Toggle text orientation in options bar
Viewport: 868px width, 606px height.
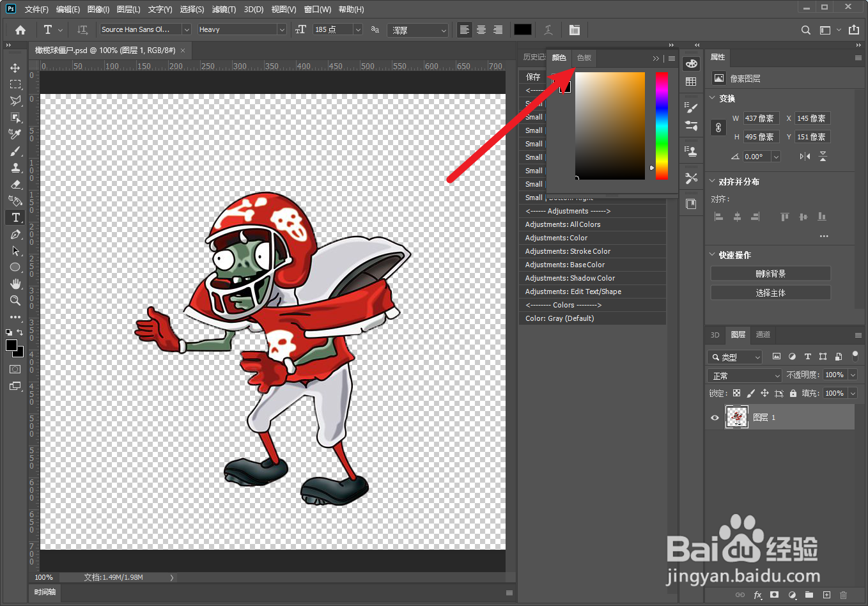[82, 30]
